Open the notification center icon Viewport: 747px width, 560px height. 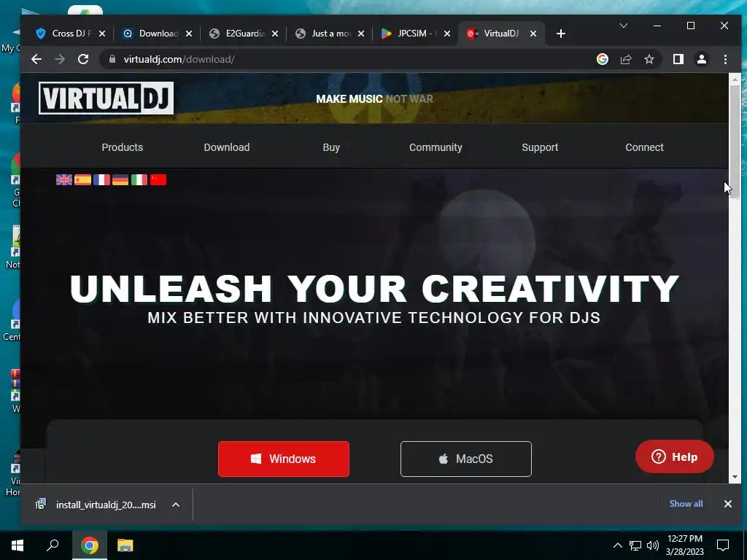point(723,545)
